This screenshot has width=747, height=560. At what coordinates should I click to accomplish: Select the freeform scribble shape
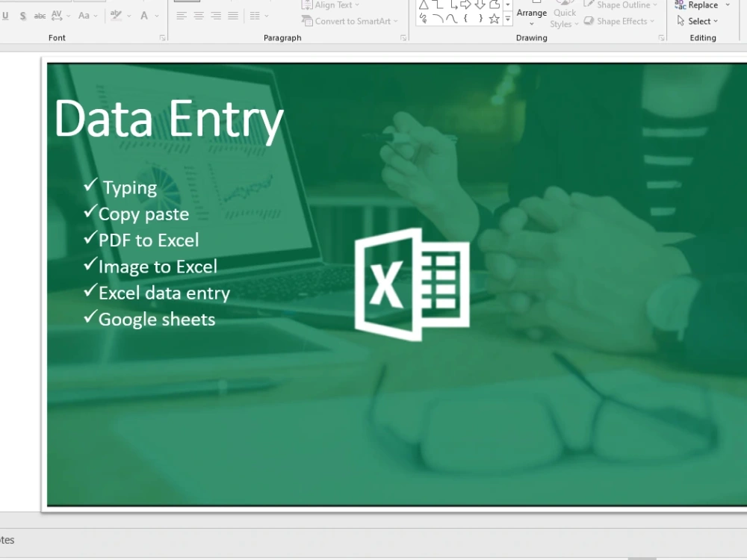[x=423, y=19]
